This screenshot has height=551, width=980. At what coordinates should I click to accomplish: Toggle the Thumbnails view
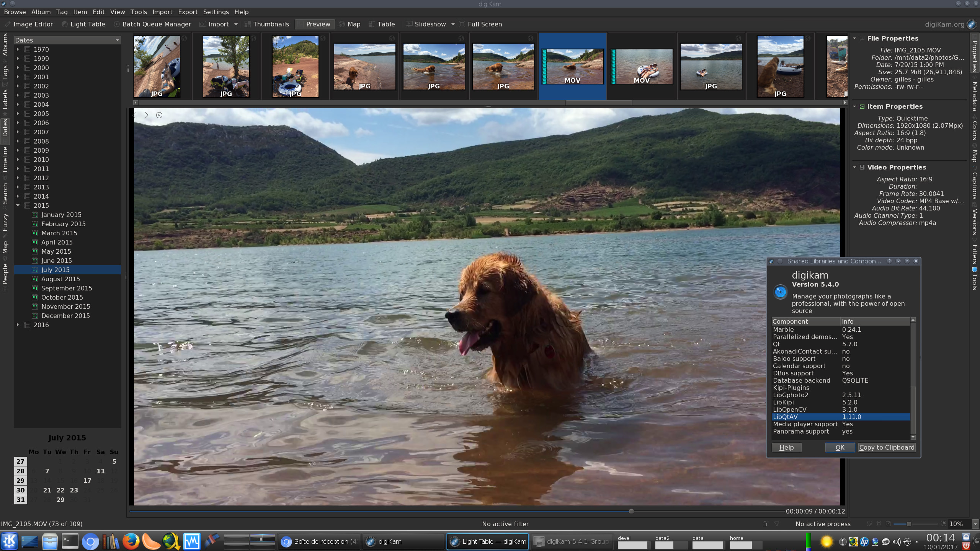coord(270,24)
